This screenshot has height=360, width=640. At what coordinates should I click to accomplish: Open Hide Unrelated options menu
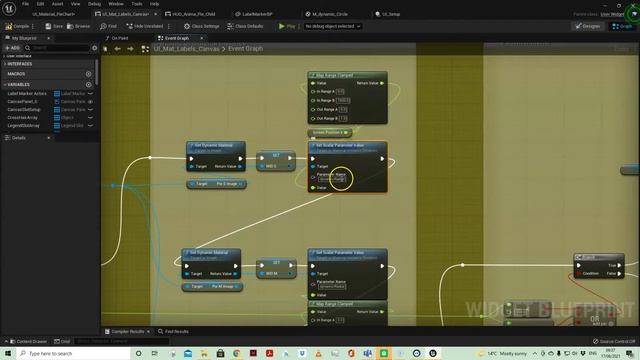coord(169,26)
